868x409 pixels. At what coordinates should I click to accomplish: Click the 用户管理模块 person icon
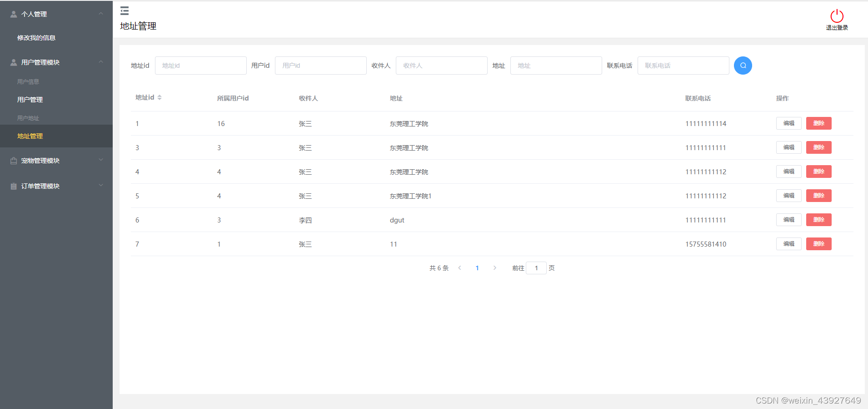tap(14, 62)
